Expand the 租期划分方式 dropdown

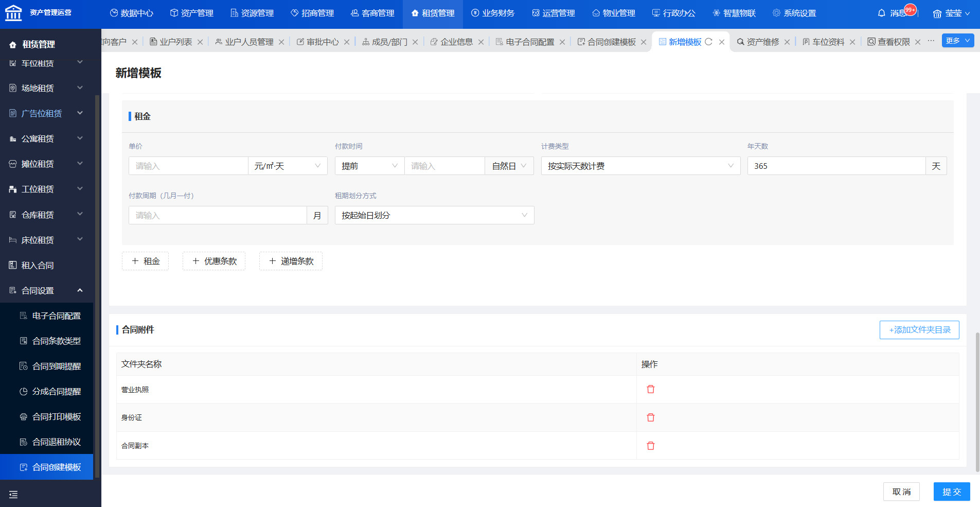[x=434, y=215]
